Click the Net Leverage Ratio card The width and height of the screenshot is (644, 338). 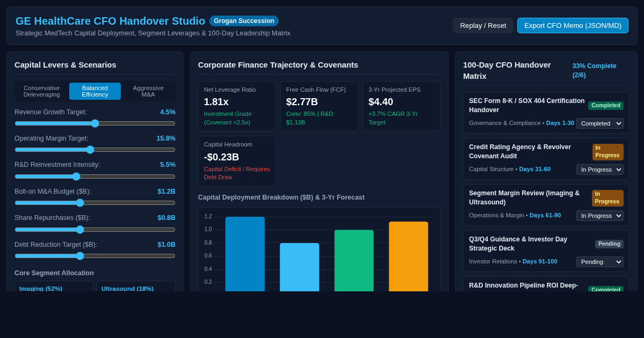237,106
